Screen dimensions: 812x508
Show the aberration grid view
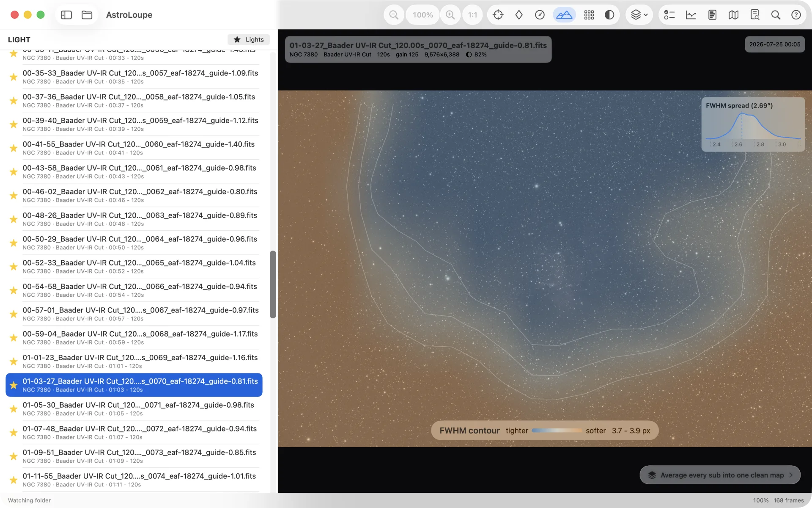[589, 15]
